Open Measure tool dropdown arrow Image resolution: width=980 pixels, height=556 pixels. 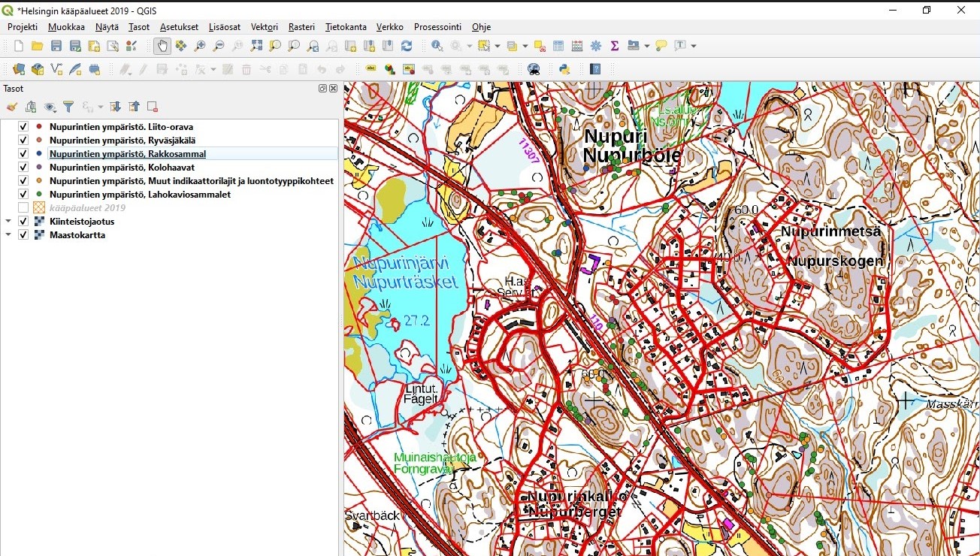pyautogui.click(x=646, y=46)
